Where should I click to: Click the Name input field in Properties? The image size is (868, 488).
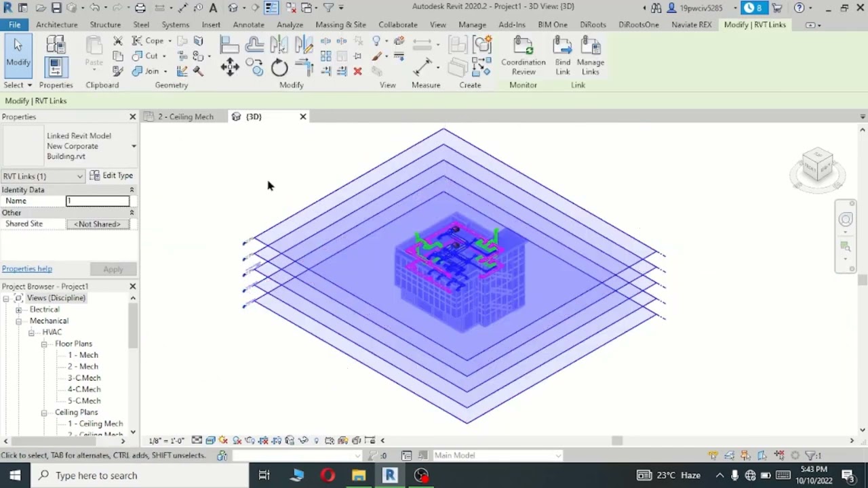(x=98, y=201)
